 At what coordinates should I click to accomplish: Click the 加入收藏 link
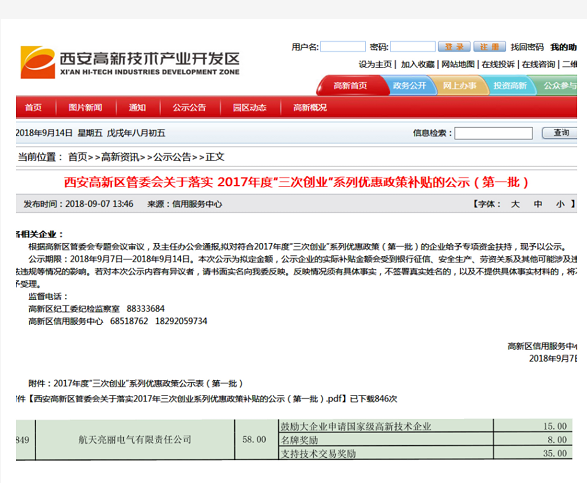[x=418, y=64]
